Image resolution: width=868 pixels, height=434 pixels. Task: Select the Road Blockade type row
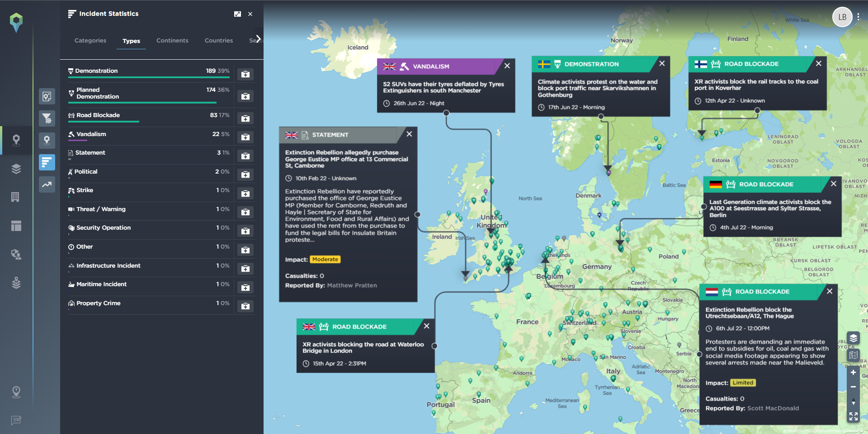(149, 117)
